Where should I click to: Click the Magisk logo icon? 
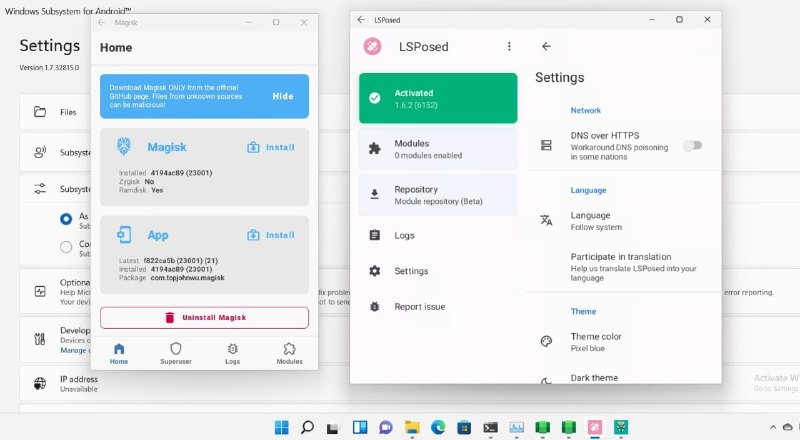pyautogui.click(x=123, y=146)
